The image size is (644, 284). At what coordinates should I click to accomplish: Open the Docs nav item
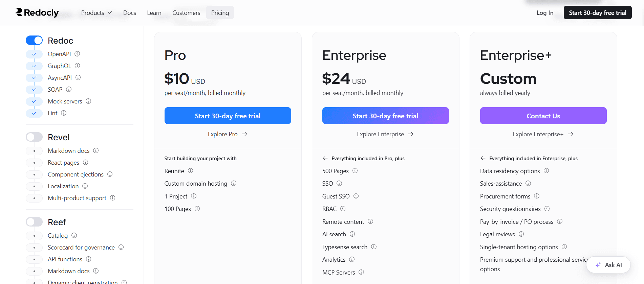pyautogui.click(x=130, y=13)
